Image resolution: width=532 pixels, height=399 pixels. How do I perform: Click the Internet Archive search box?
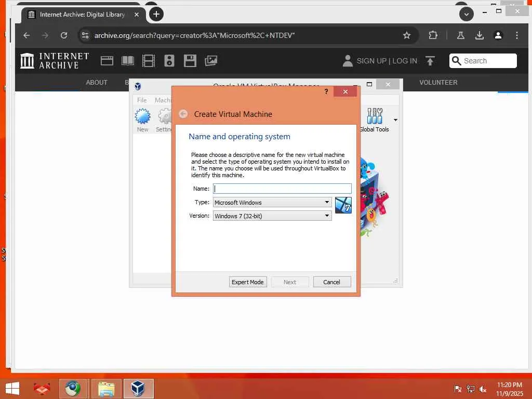click(x=483, y=61)
